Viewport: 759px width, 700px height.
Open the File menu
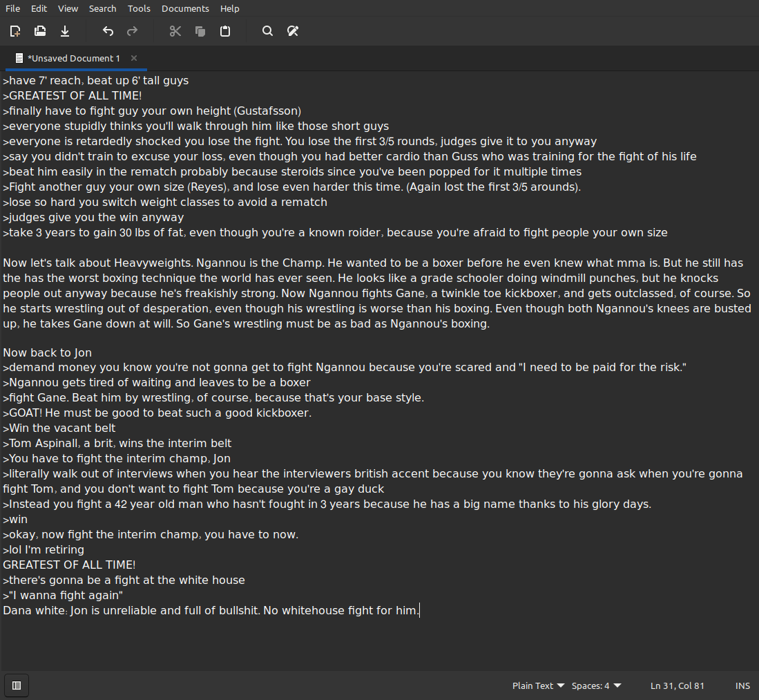[x=12, y=9]
